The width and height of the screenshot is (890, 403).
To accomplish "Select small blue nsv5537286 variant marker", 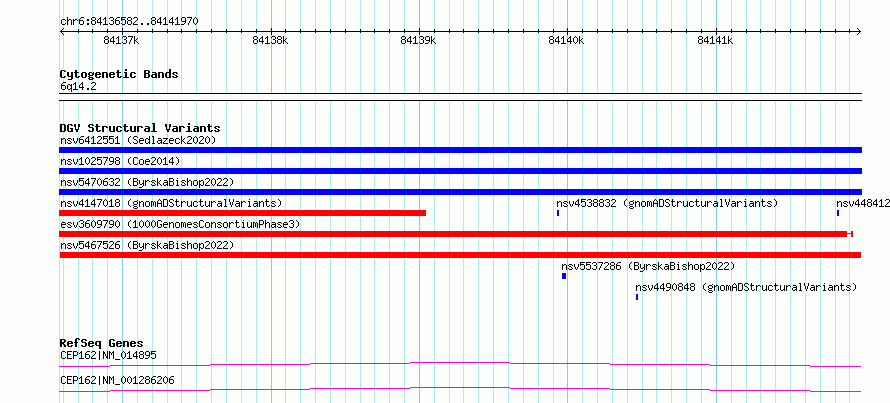I will point(564,276).
